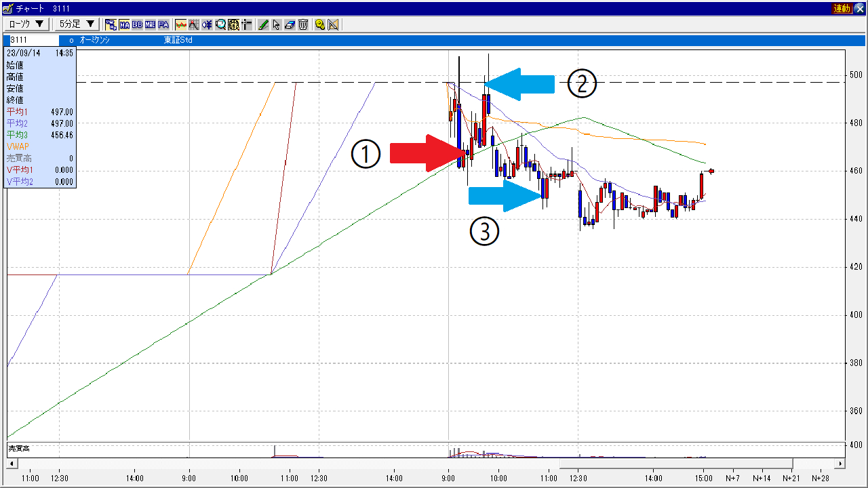Open the ローソク chart type dropdown
Viewport: 868px width, 488px height.
tap(26, 24)
